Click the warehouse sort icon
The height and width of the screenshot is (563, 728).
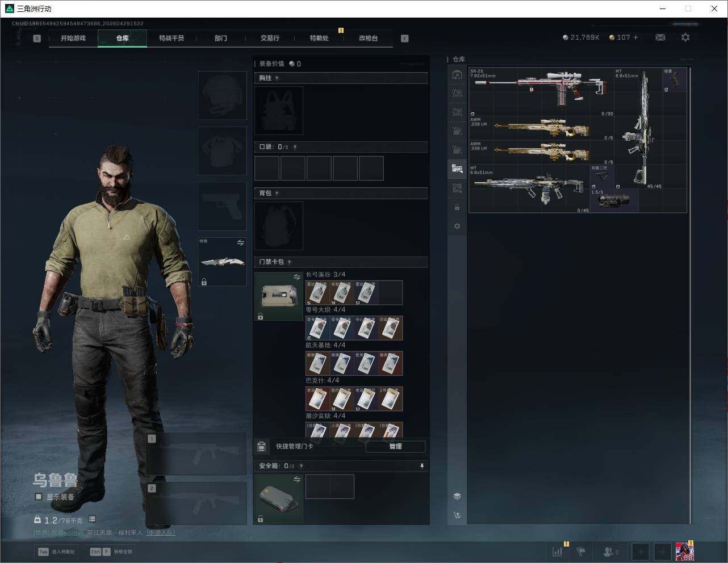[457, 515]
